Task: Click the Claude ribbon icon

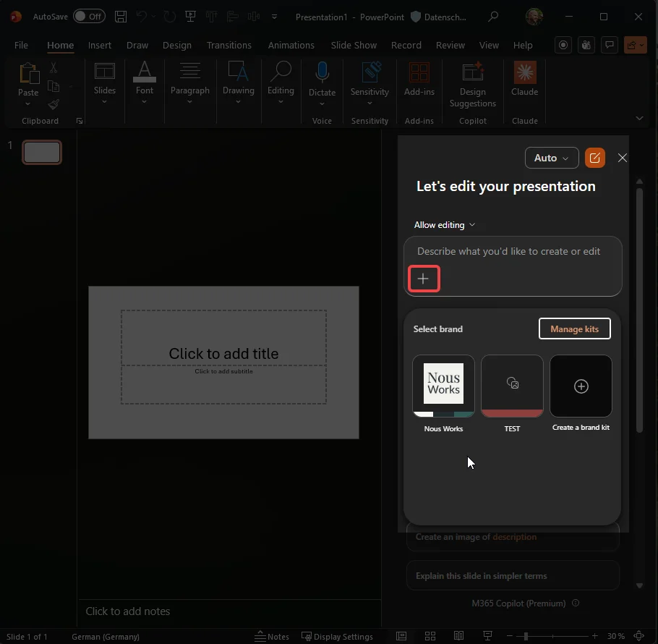Action: coord(524,72)
